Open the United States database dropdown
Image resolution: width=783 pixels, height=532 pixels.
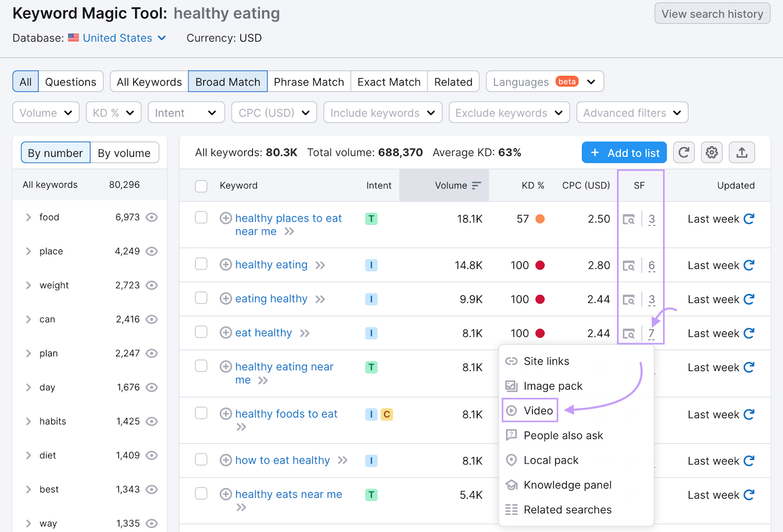(x=117, y=38)
